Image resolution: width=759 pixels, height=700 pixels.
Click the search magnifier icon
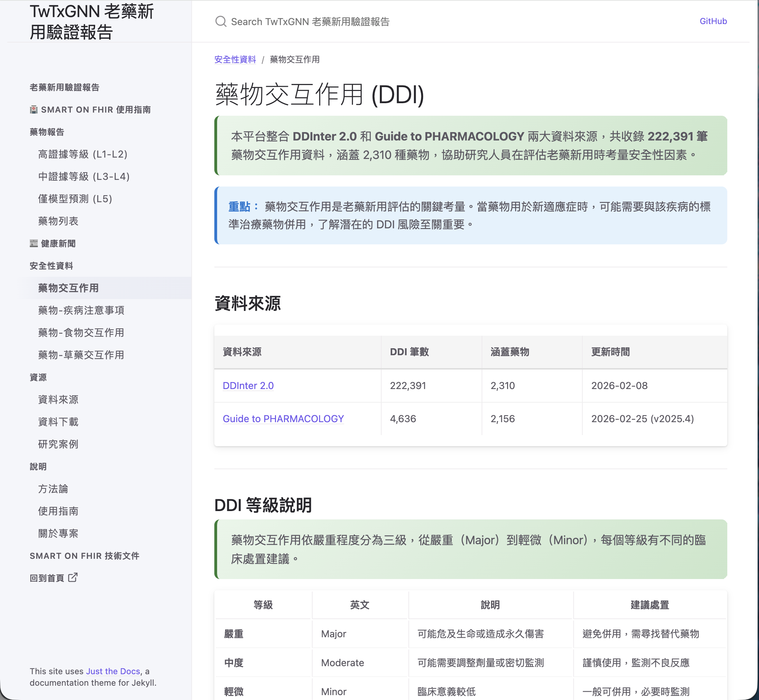point(221,21)
